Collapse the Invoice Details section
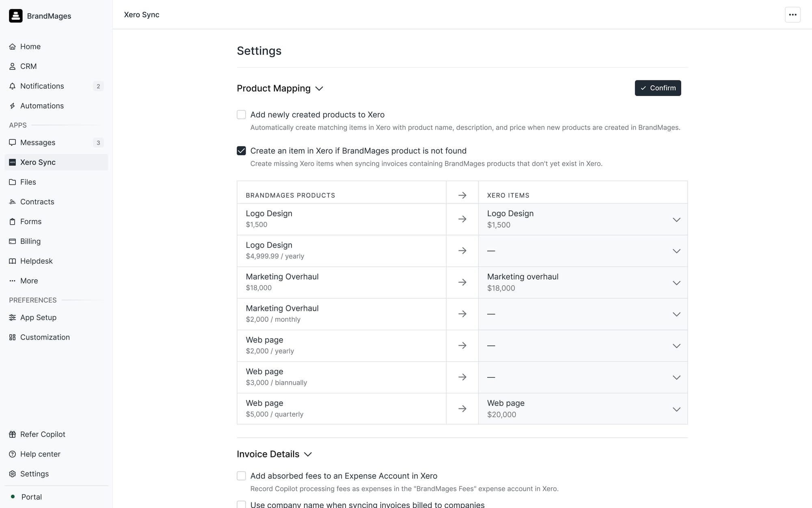812x508 pixels. 308,454
